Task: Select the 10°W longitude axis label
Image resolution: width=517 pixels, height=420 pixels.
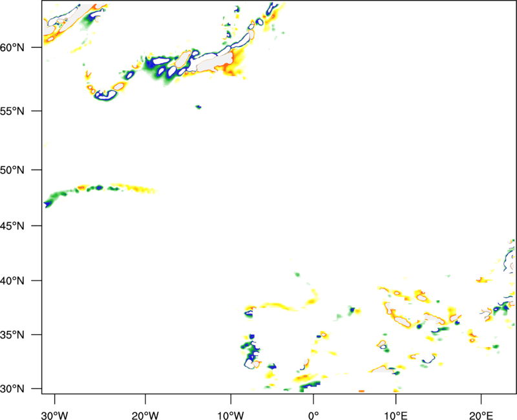Action: (x=231, y=415)
